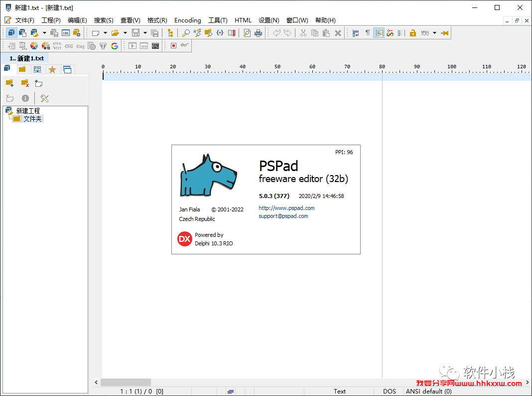Open print preview icon
532x396 pixels.
coord(247,33)
